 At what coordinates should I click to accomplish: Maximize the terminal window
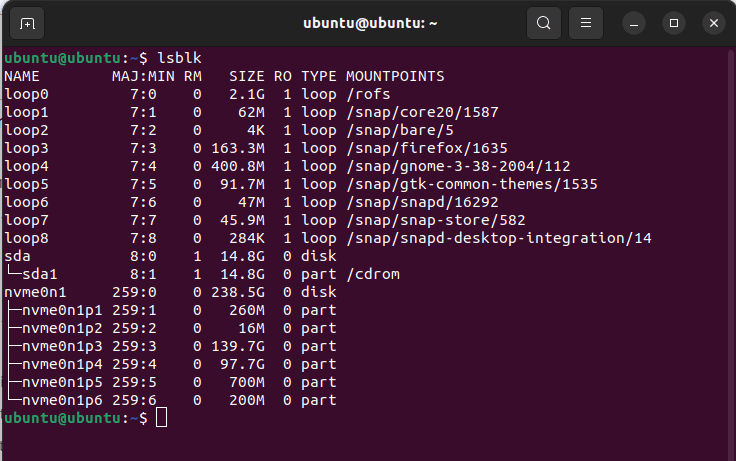point(674,23)
